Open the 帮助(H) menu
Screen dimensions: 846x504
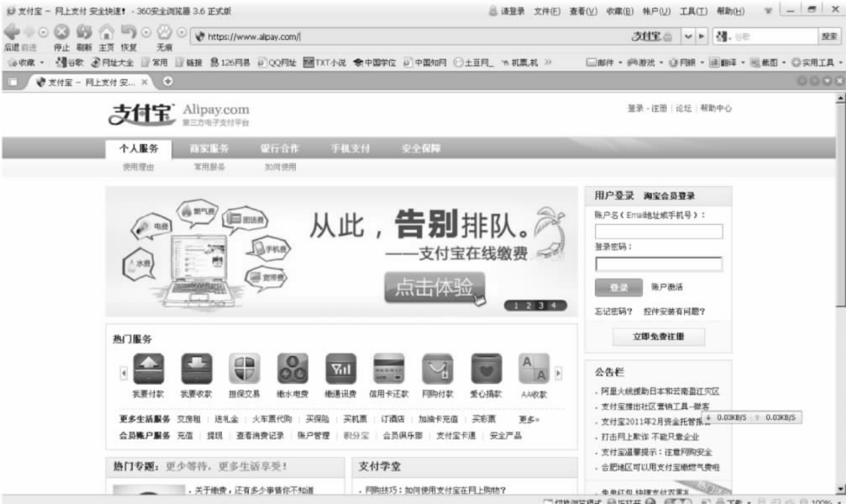731,11
